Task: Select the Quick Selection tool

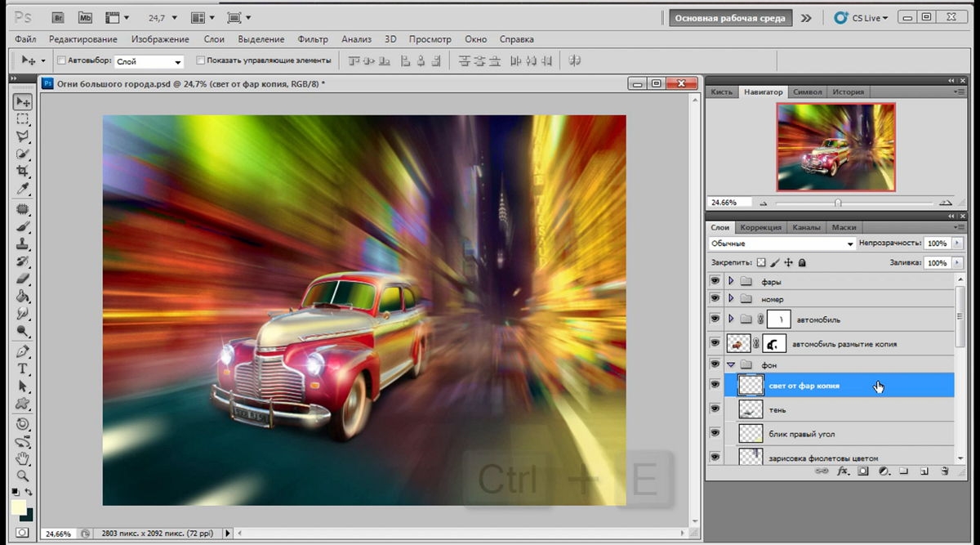Action: (x=23, y=154)
